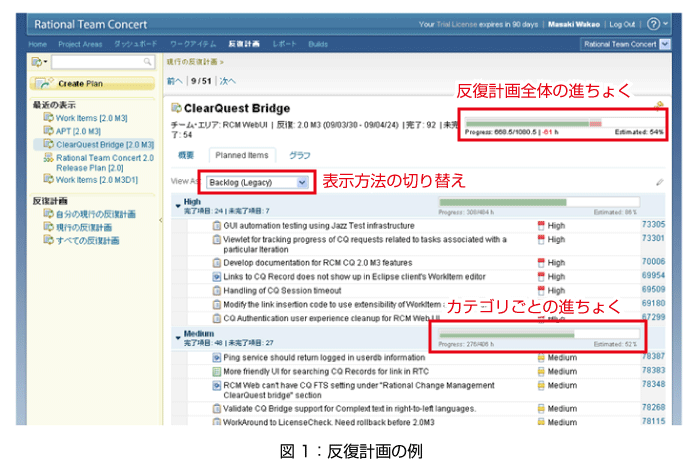Click the sidebar collapse arrow handle

[161, 220]
